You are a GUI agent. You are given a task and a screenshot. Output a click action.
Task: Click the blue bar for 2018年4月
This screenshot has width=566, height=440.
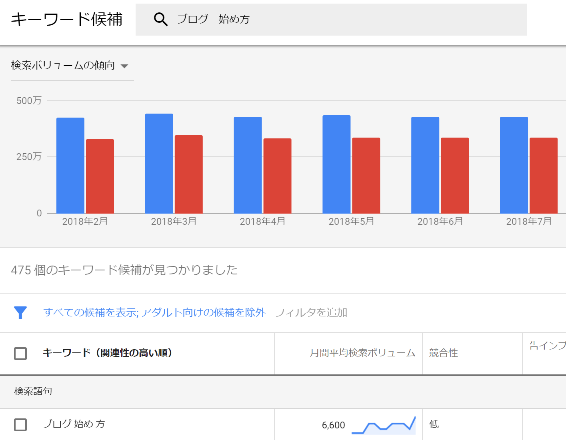(x=248, y=165)
